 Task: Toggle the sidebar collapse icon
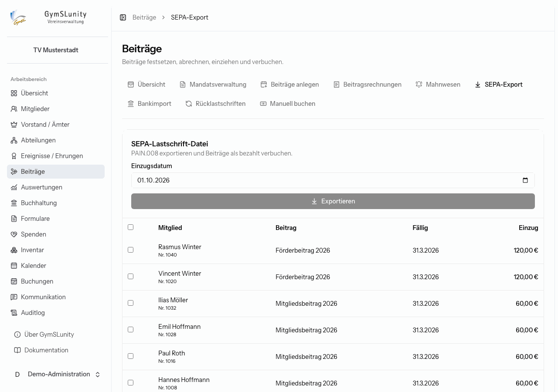pos(123,17)
